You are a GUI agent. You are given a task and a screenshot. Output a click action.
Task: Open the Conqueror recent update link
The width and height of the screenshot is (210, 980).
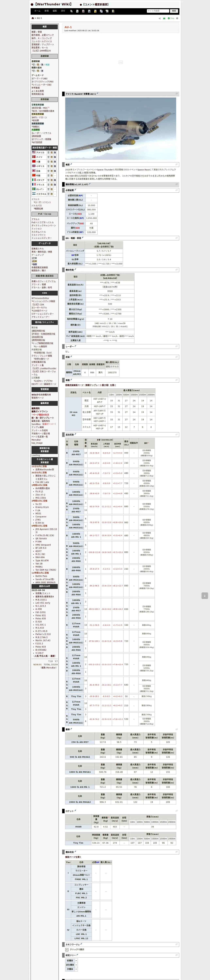(41, 517)
